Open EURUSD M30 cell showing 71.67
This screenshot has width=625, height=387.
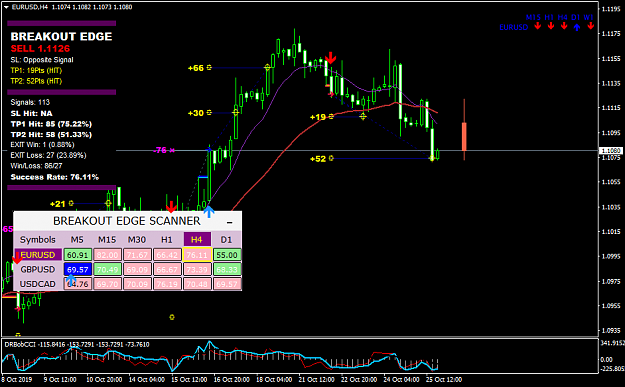137,255
